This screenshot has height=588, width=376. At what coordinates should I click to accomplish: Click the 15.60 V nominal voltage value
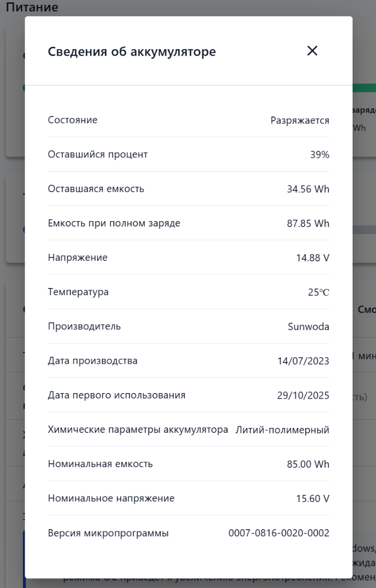(313, 499)
